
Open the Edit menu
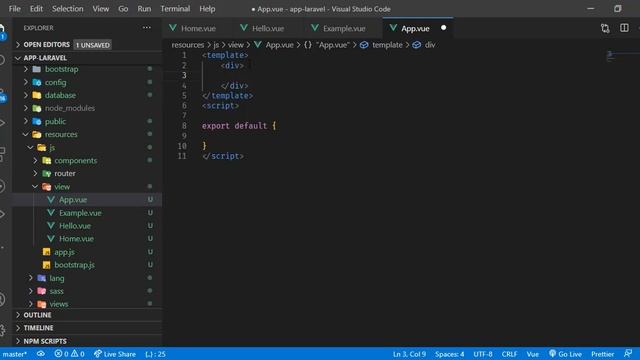coord(36,9)
